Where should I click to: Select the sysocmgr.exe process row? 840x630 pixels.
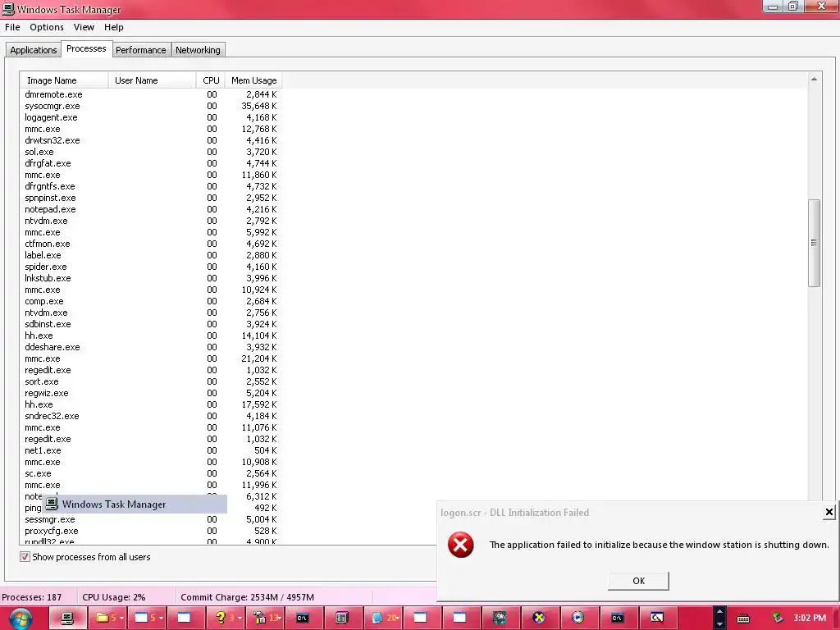point(151,106)
